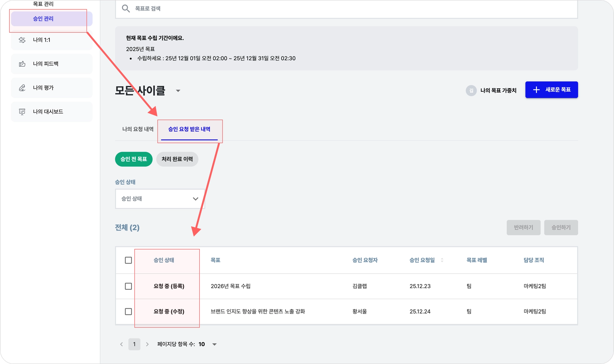
Task: Switch to 나의 요청 내역 tab
Action: tap(138, 129)
